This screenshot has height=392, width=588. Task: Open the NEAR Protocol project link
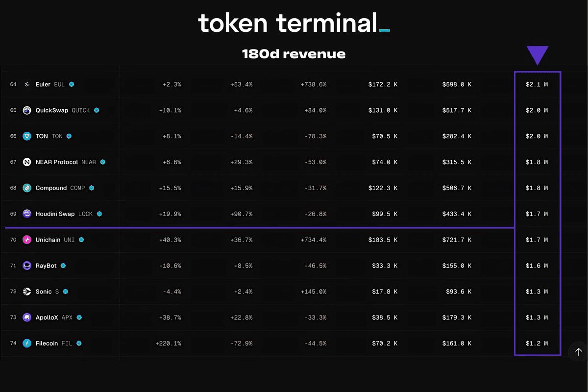pyautogui.click(x=66, y=162)
